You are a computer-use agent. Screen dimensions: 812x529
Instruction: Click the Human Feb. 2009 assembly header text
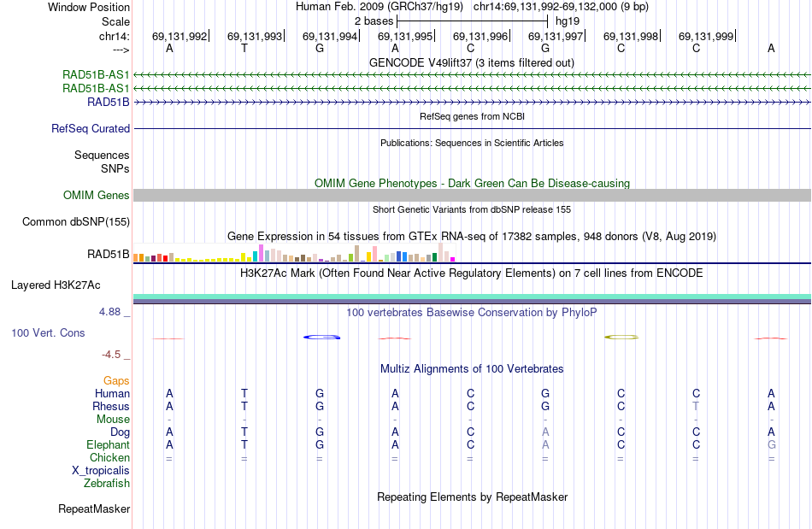pos(379,7)
